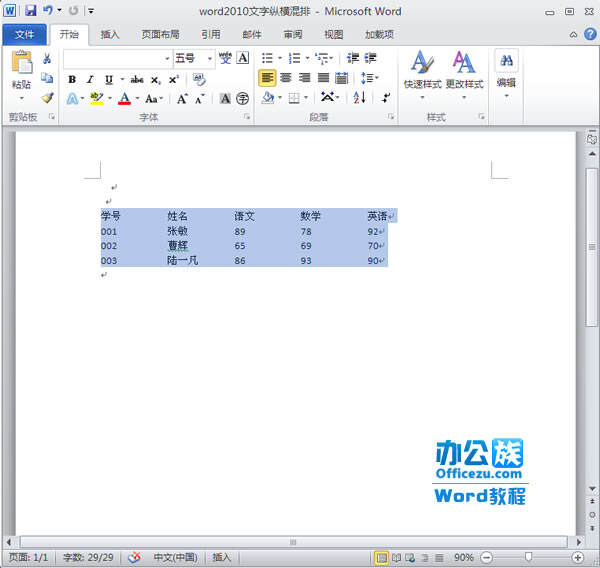Screen dimensions: 600x568
Task: Click the character border A icon
Action: click(x=243, y=58)
